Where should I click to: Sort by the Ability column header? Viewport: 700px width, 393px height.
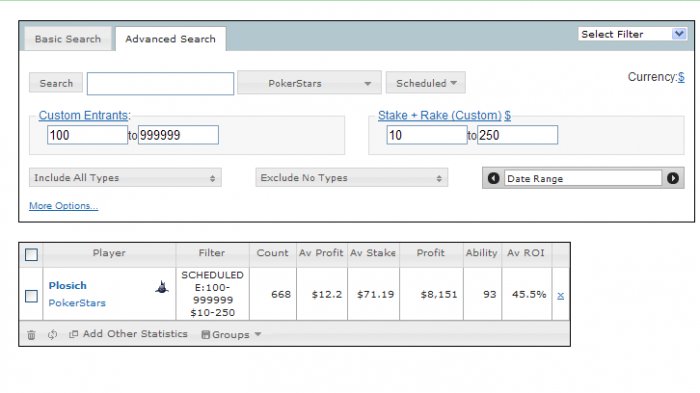[x=481, y=253]
